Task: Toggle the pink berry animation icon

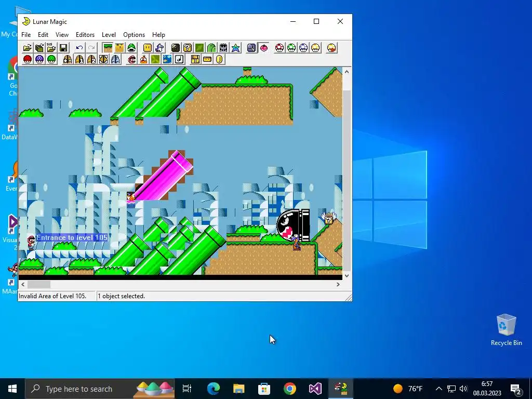Action: pyautogui.click(x=263, y=48)
